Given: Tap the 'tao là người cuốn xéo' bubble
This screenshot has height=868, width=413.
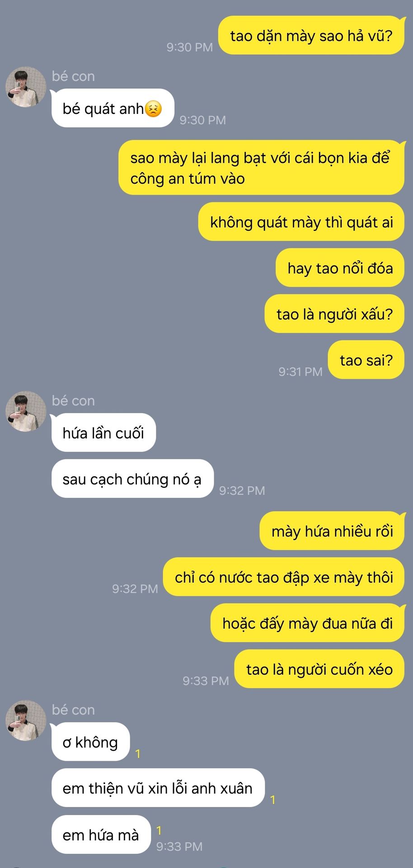Looking at the screenshot, I should 319,669.
